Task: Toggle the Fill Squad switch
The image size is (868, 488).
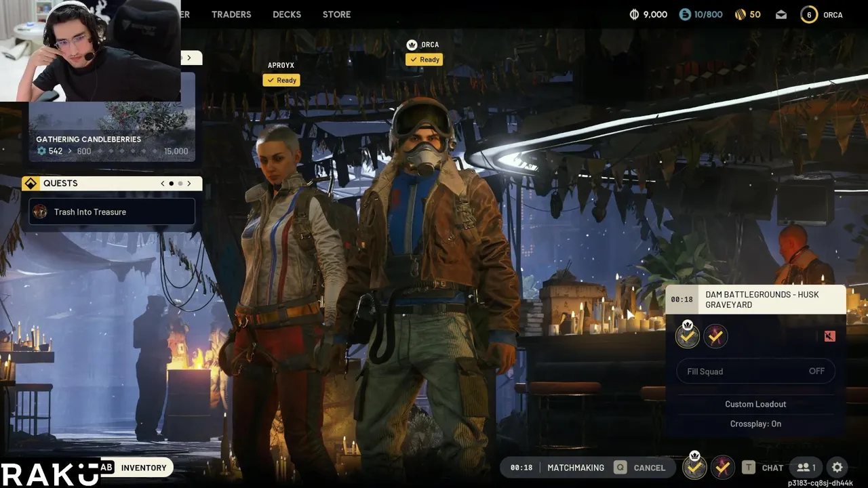Action: click(x=755, y=371)
